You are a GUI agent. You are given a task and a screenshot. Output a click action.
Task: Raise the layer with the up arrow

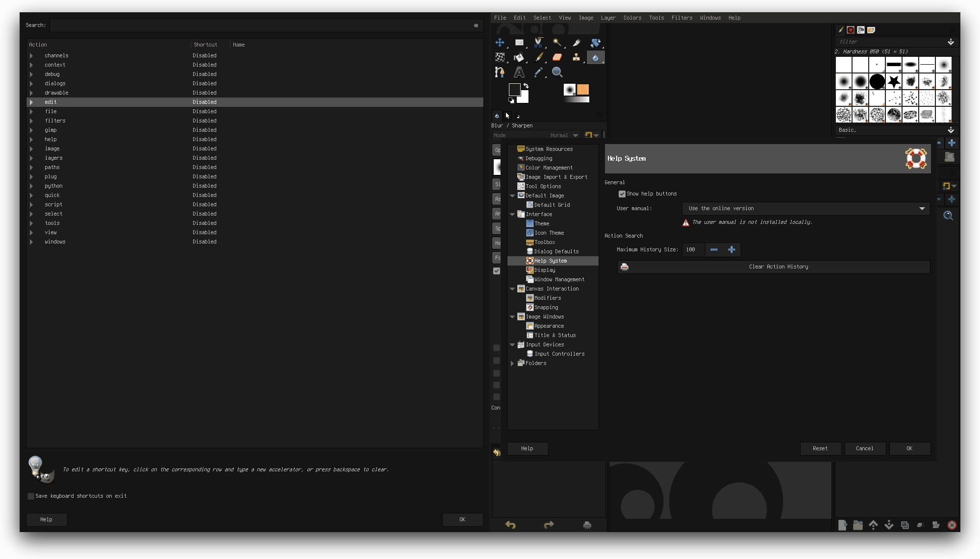point(874,525)
